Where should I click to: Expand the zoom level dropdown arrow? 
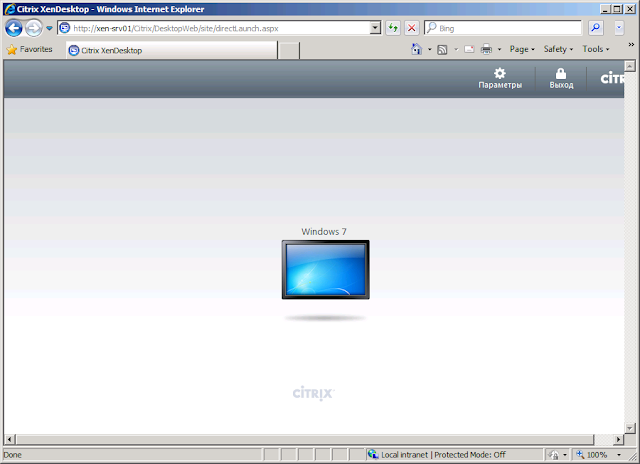pos(619,455)
